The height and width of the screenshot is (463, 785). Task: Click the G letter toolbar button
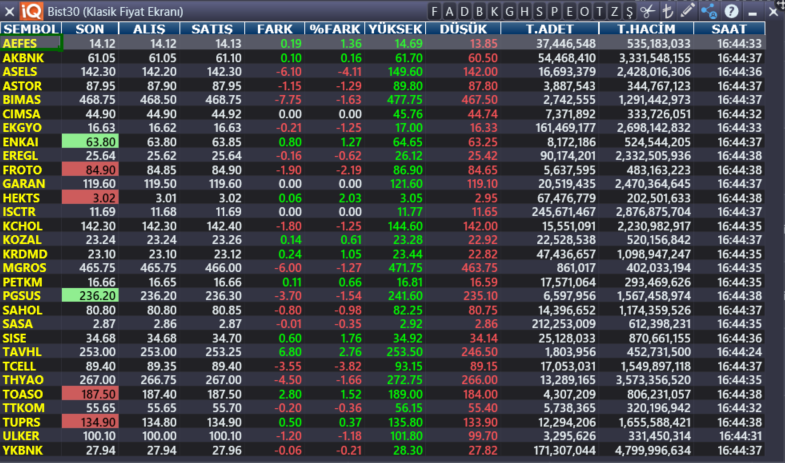click(x=509, y=11)
